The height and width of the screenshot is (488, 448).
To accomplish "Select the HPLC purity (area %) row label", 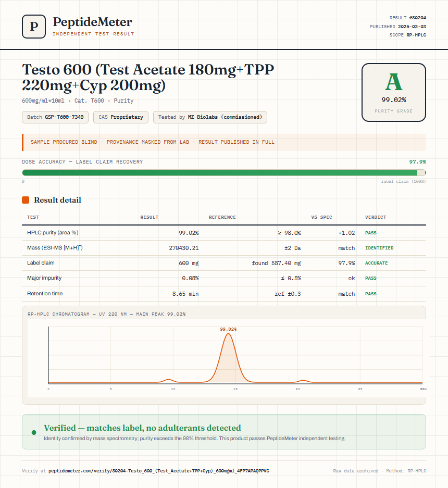I will (53, 232).
